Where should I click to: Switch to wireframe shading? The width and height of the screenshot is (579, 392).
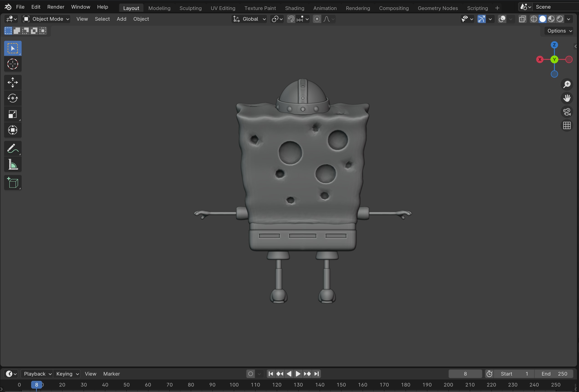[x=534, y=19]
